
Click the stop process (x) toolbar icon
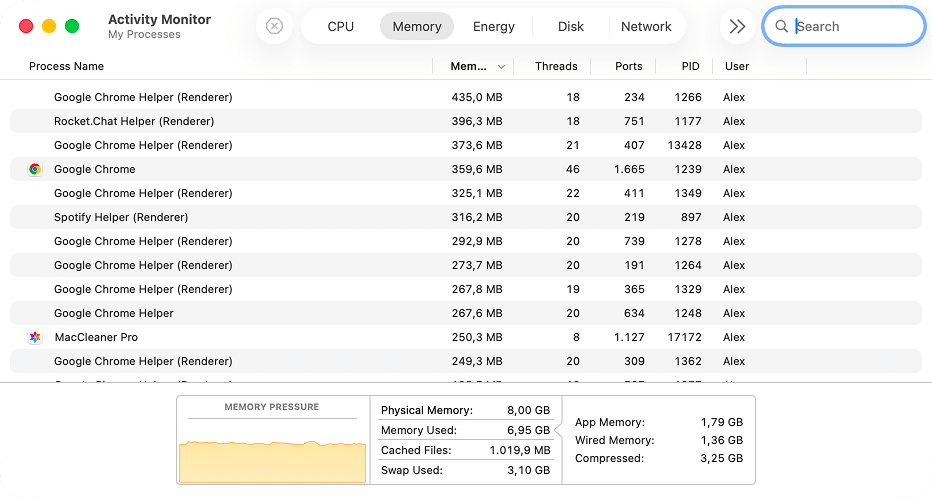click(x=274, y=26)
